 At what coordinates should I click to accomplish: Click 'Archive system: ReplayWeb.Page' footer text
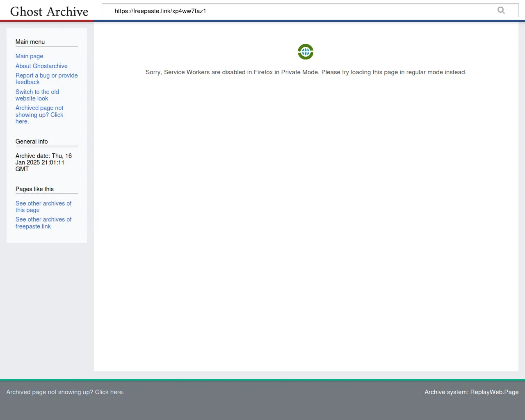[x=471, y=392]
